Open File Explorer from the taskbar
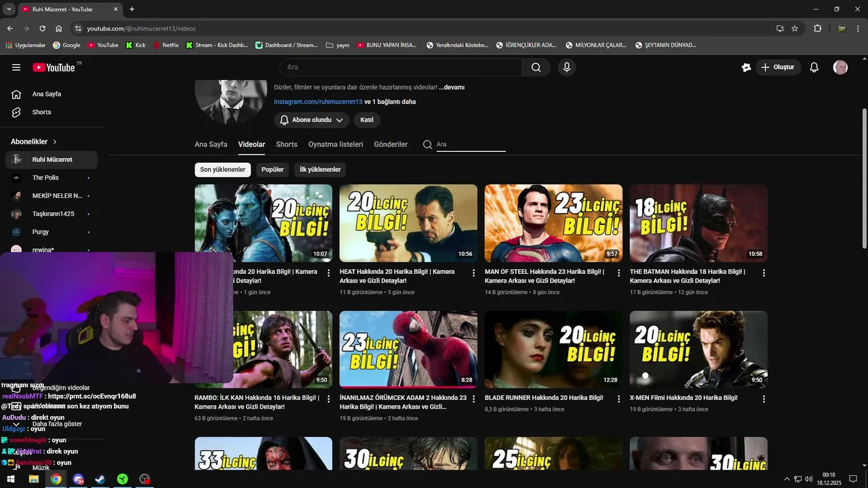Viewport: 868px width, 488px height. click(x=33, y=479)
